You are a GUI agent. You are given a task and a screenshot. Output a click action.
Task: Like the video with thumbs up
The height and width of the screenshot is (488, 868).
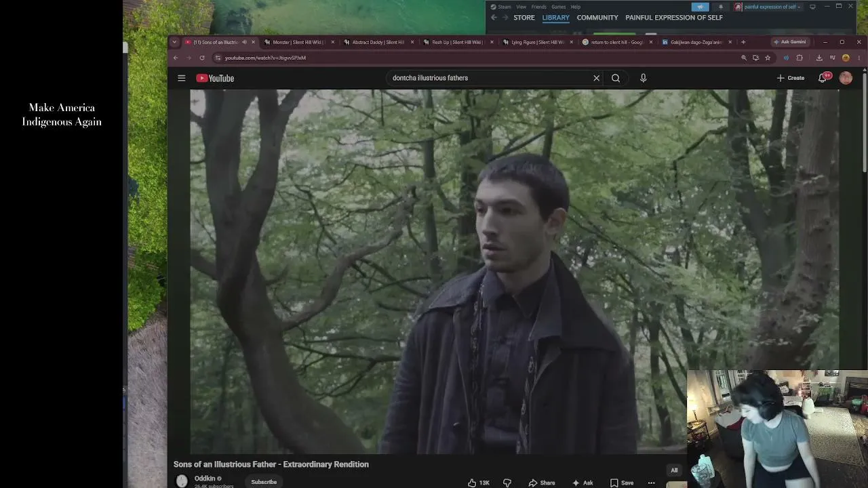(479, 483)
